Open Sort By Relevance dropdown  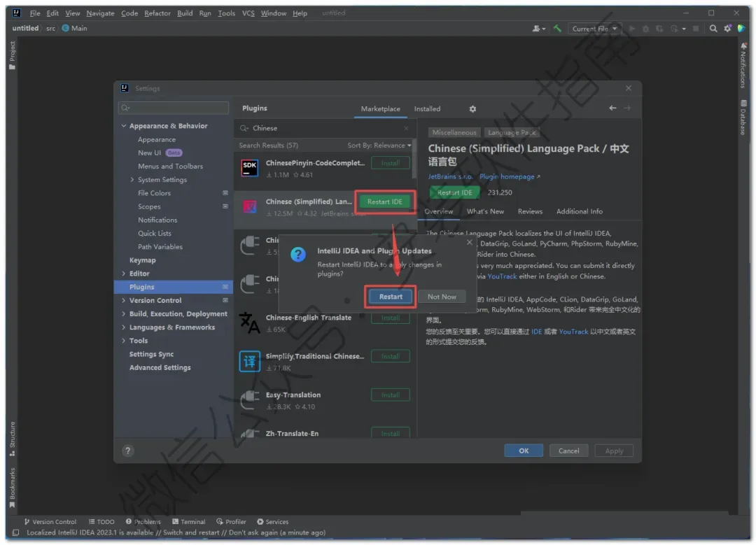click(x=379, y=145)
